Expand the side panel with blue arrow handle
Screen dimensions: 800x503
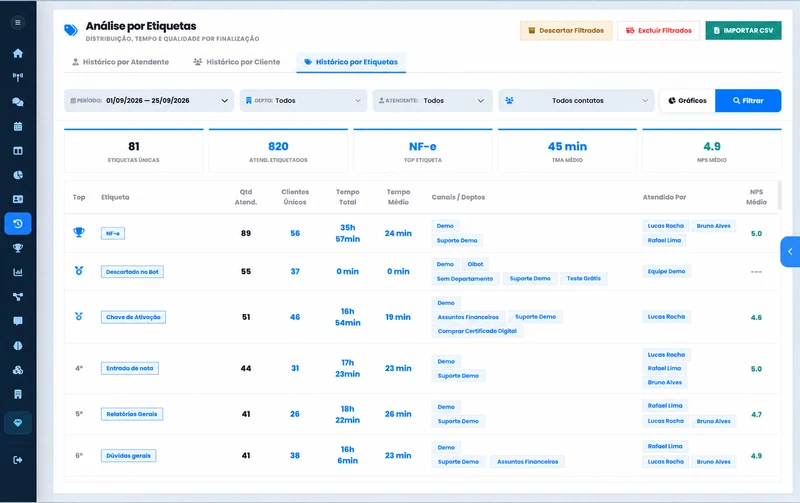(x=790, y=252)
